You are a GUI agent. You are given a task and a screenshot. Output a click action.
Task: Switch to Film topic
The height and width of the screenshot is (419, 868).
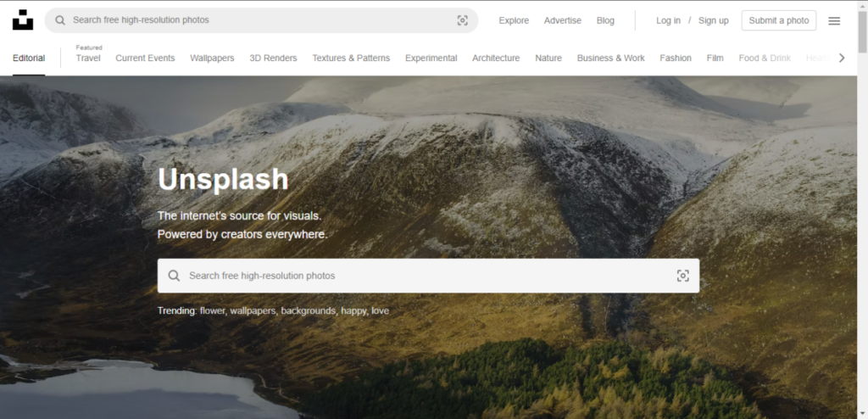click(x=715, y=59)
